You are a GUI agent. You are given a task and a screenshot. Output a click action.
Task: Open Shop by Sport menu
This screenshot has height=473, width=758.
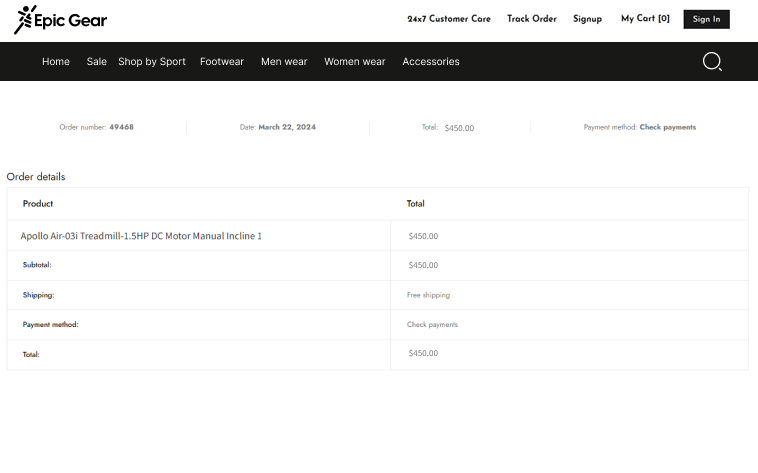(152, 62)
